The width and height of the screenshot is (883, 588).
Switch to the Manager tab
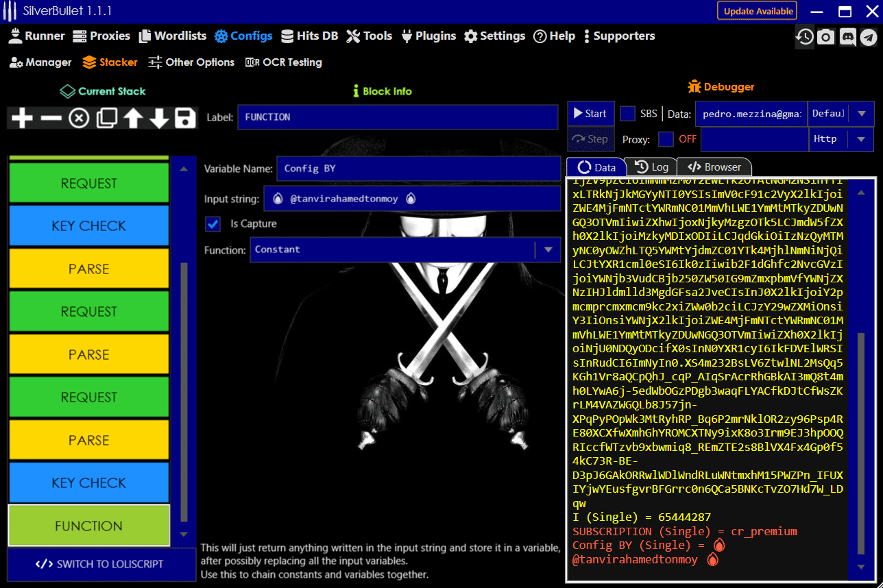pyautogui.click(x=40, y=62)
